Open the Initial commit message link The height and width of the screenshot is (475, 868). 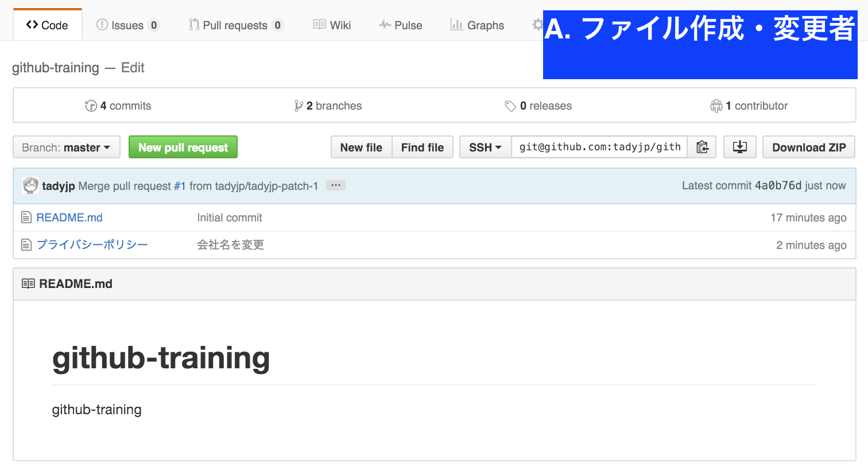(230, 217)
